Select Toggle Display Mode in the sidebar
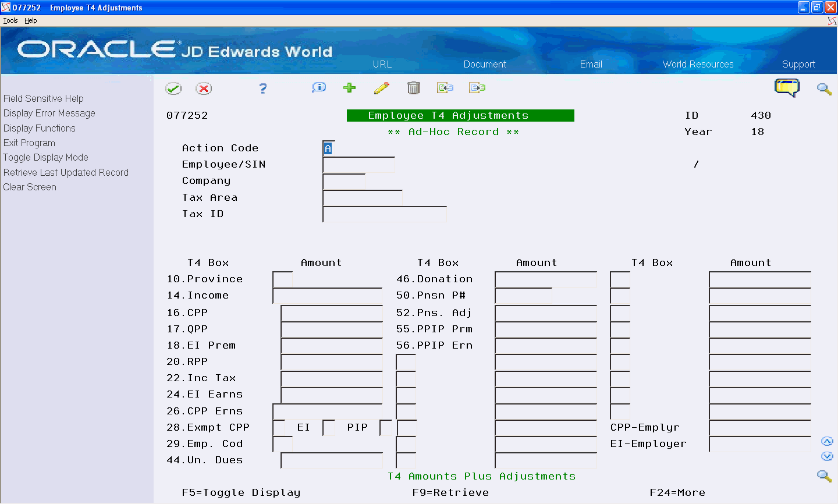The width and height of the screenshot is (838, 504). (46, 157)
